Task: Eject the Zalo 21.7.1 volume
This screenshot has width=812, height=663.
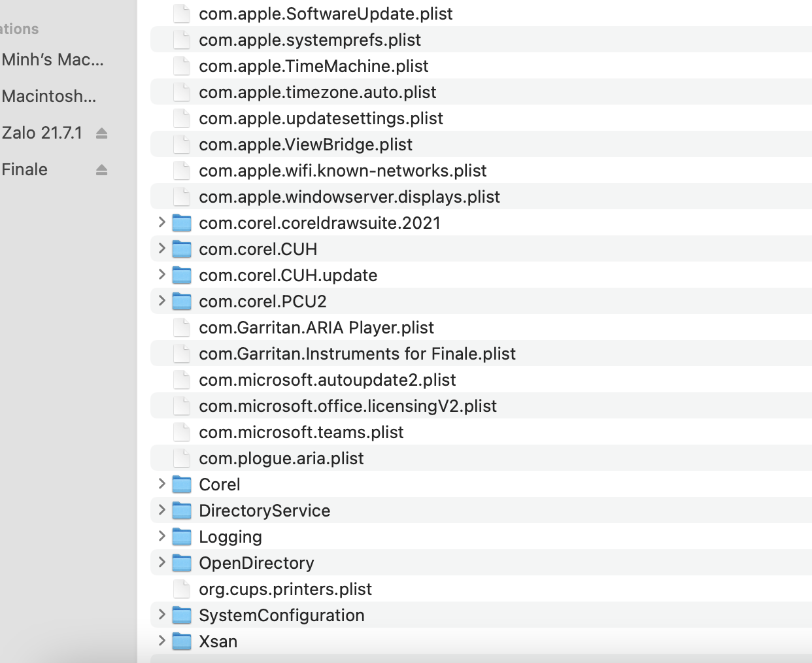Action: pos(101,133)
